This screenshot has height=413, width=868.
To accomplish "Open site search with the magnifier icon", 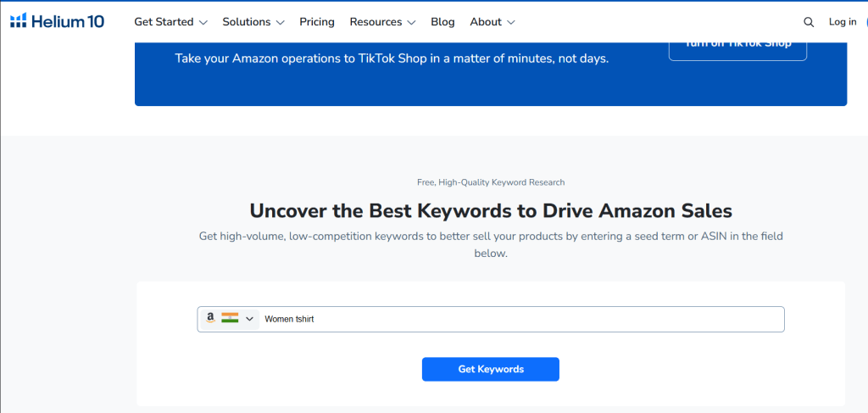I will 809,22.
